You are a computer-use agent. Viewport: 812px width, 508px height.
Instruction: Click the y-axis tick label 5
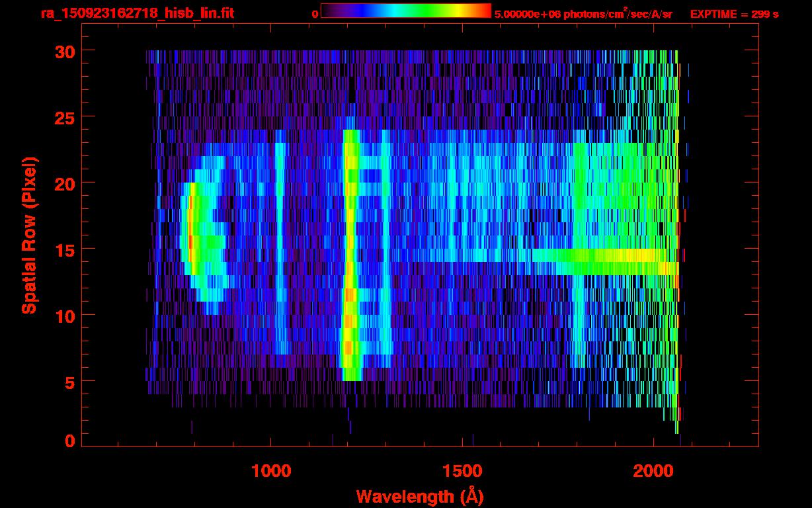(69, 382)
